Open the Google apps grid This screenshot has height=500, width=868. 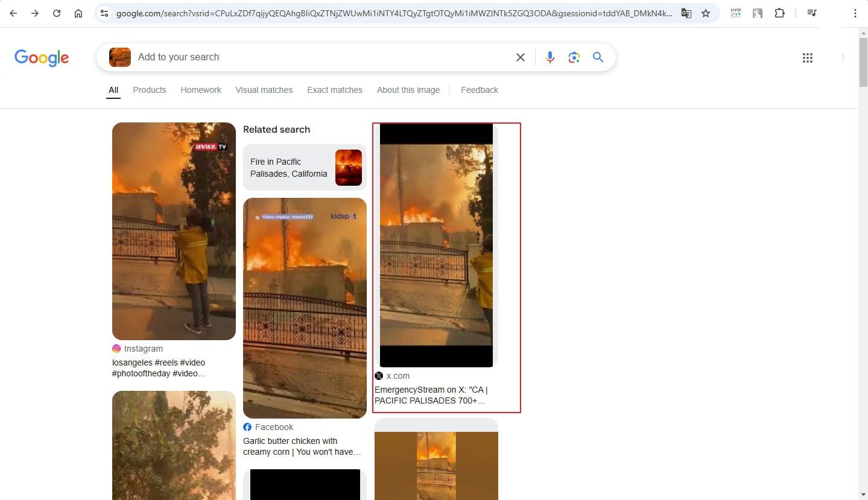coord(808,58)
